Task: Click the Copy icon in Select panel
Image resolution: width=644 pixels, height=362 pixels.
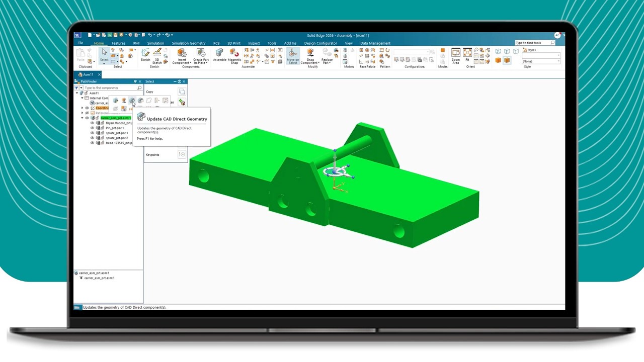Action: tap(182, 92)
